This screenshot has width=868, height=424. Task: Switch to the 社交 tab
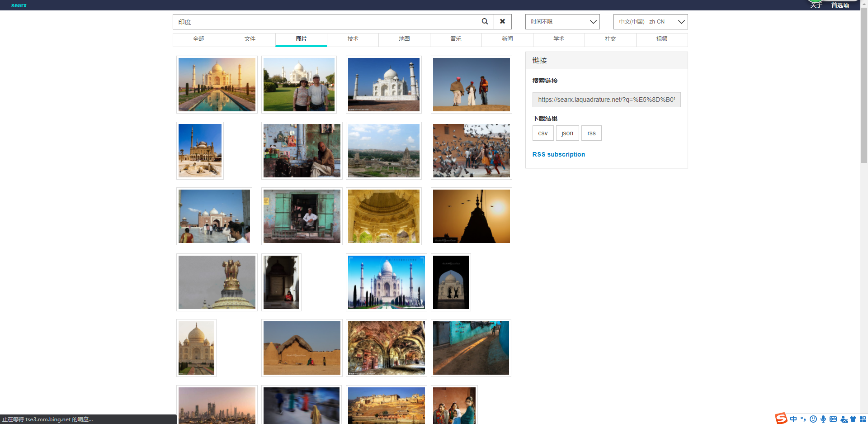pos(611,39)
